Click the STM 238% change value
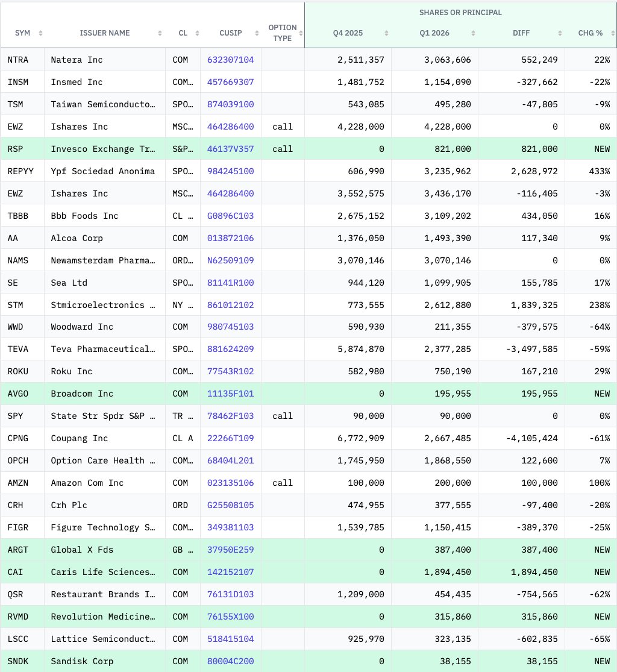This screenshot has width=617, height=672. coord(600,305)
